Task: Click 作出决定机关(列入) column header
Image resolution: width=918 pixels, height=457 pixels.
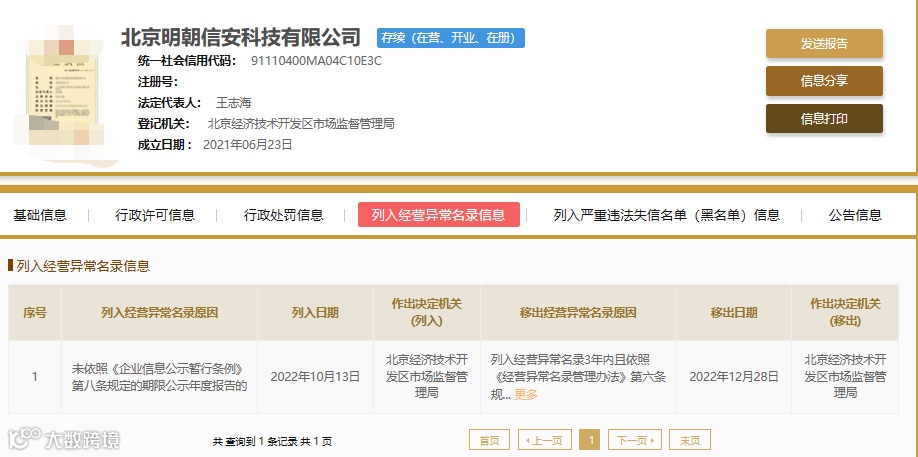Action: [426, 312]
